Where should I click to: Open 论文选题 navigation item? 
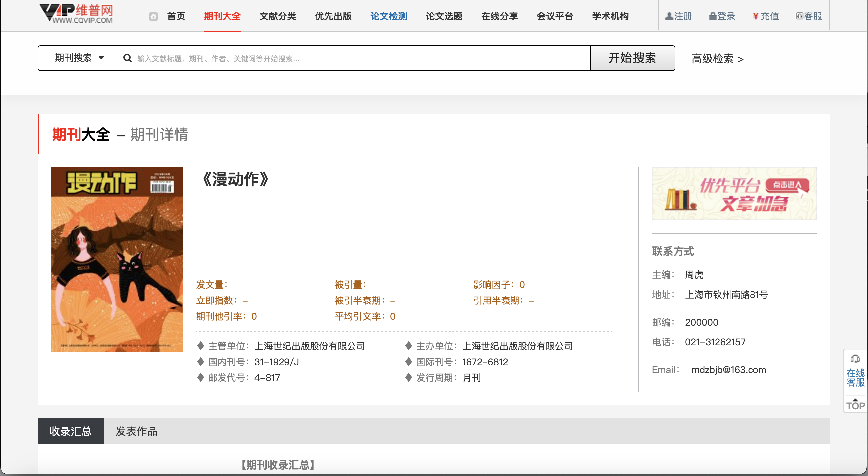pos(444,16)
